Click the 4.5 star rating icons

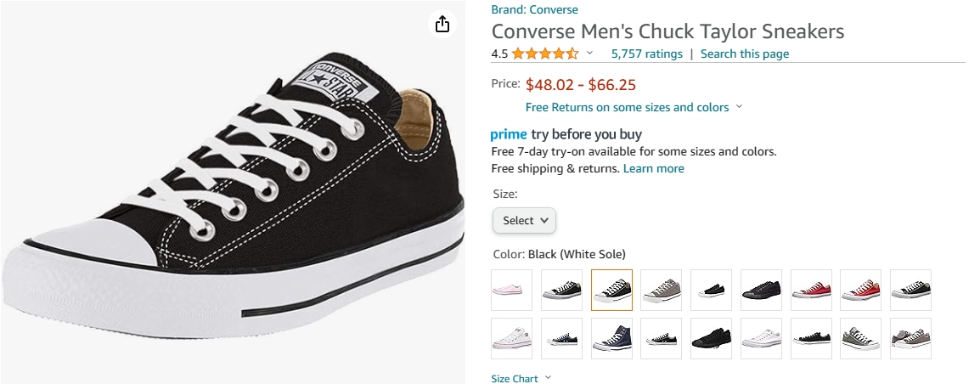click(x=545, y=54)
